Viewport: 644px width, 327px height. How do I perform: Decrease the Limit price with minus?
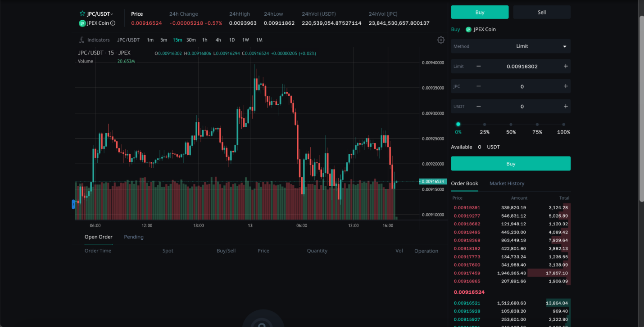click(x=478, y=66)
